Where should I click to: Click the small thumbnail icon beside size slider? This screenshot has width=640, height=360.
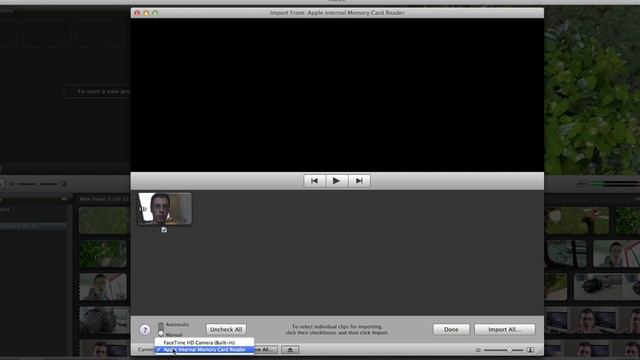(478, 350)
